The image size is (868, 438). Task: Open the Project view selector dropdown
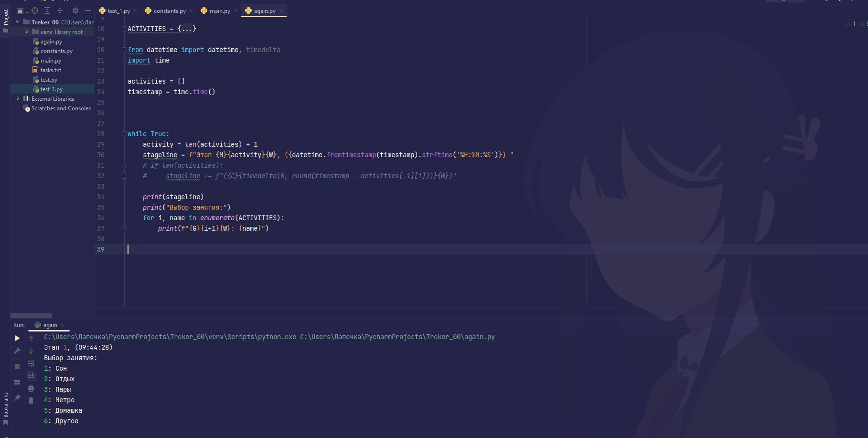click(x=22, y=11)
